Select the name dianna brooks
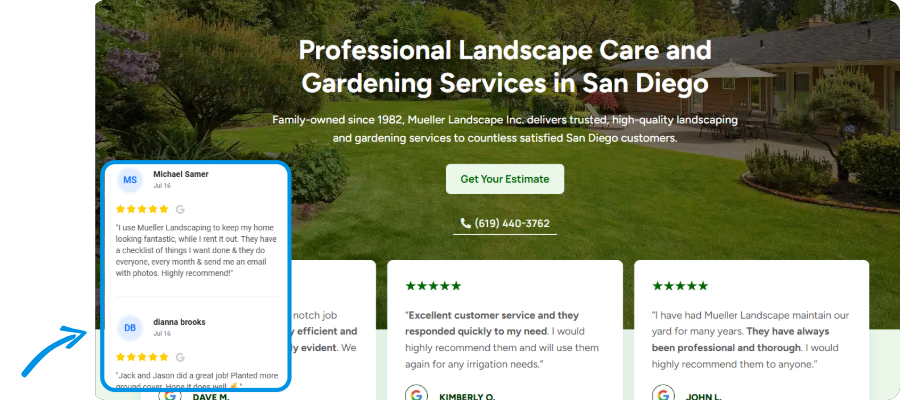The height and width of the screenshot is (400, 900). click(179, 322)
